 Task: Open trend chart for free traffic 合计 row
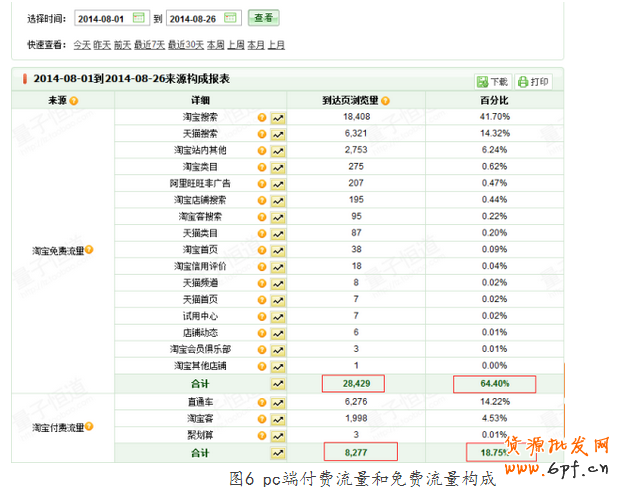tap(278, 383)
